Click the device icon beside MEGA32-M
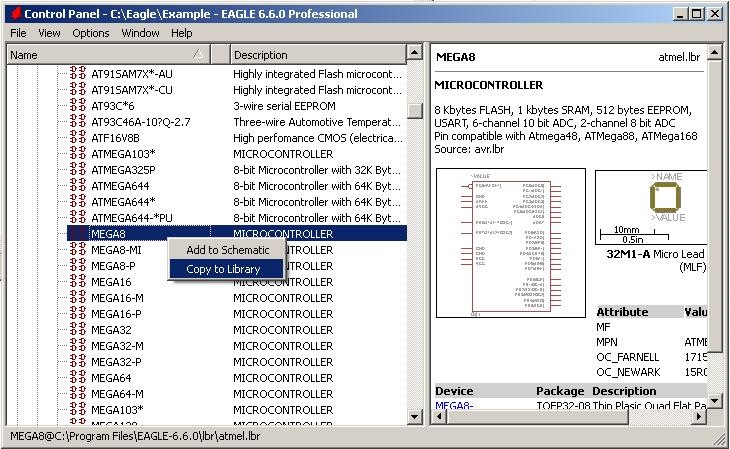The width and height of the screenshot is (730, 449). (78, 345)
